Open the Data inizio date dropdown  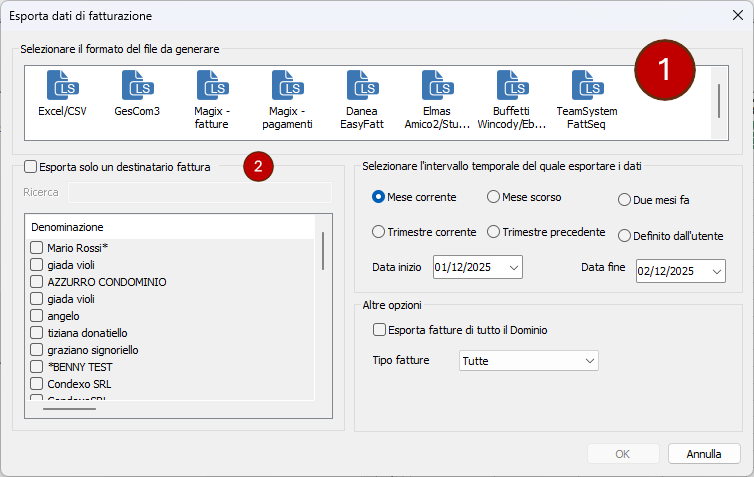coord(514,267)
